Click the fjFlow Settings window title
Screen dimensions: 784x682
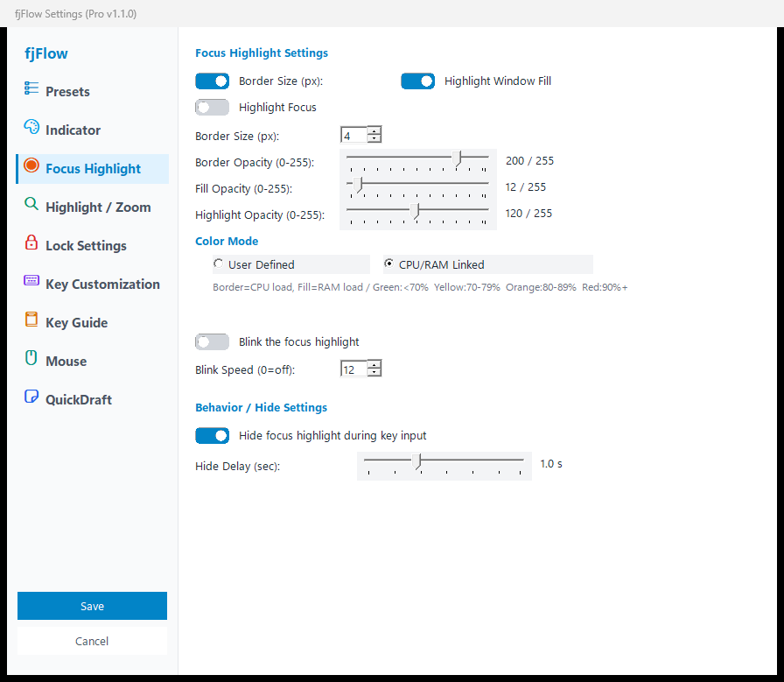click(x=75, y=13)
